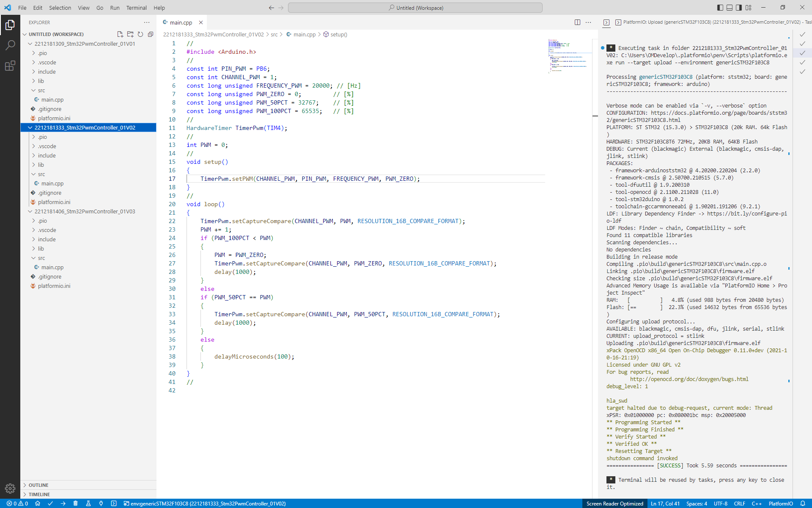Build the project using the checkmark icon
This screenshot has height=508, width=812.
pos(50,503)
